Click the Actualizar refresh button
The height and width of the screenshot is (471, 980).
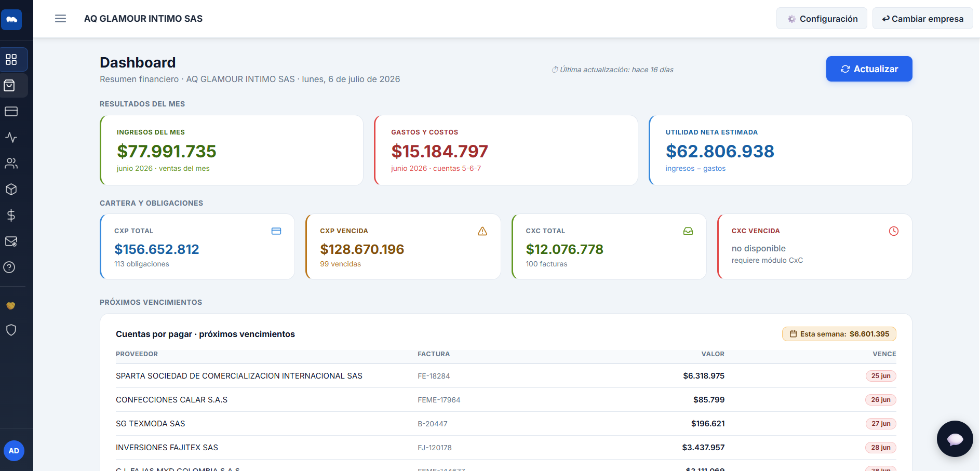point(869,69)
